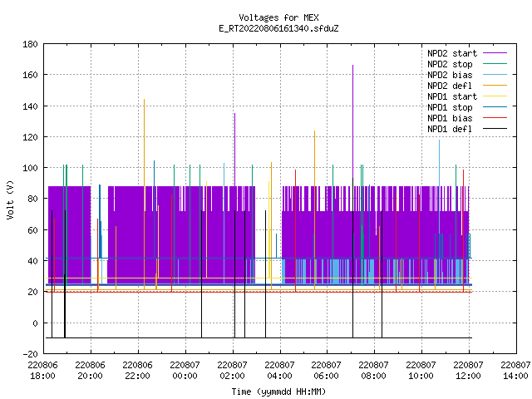
Task: Click the NPD2 stop green legend line
Action: tap(495, 64)
